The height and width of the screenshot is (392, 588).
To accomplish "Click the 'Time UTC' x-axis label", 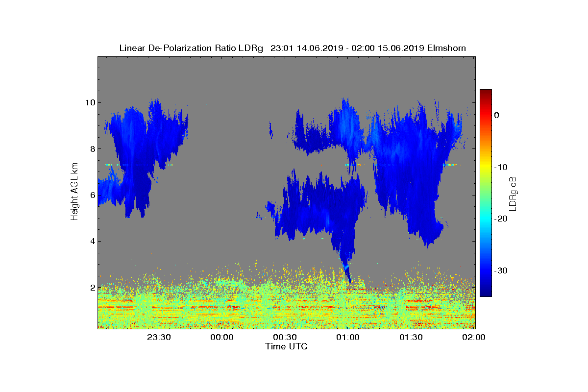I will point(286,346).
